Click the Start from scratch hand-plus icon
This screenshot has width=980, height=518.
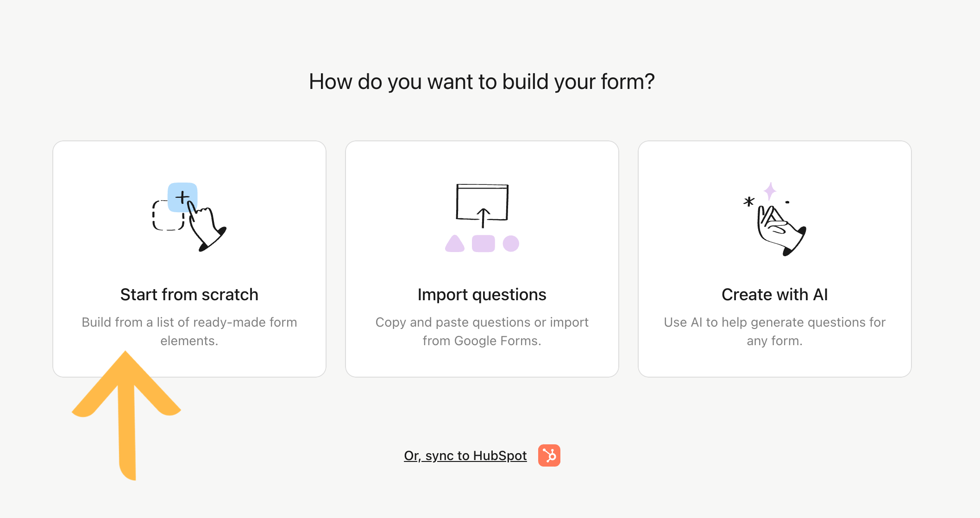click(x=189, y=217)
